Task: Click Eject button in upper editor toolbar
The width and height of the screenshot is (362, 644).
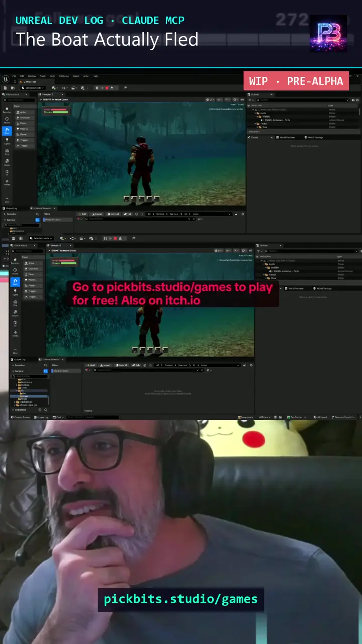Action: [112, 88]
